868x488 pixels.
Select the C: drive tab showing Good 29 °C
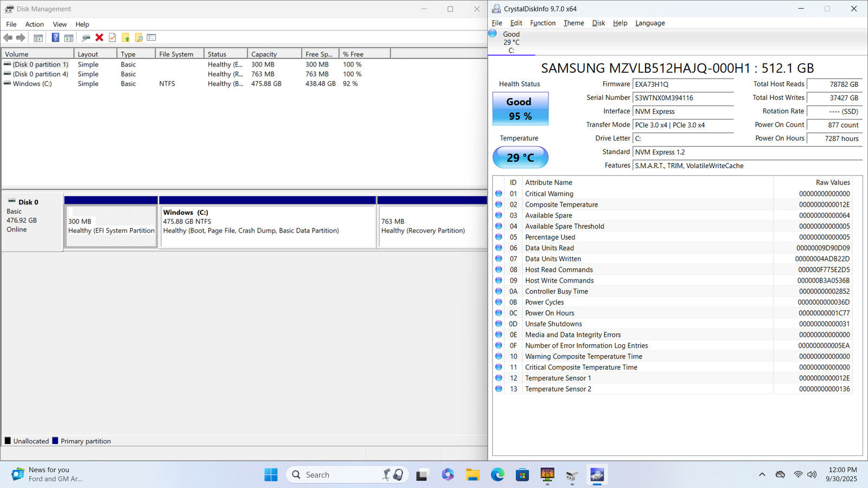pos(511,42)
